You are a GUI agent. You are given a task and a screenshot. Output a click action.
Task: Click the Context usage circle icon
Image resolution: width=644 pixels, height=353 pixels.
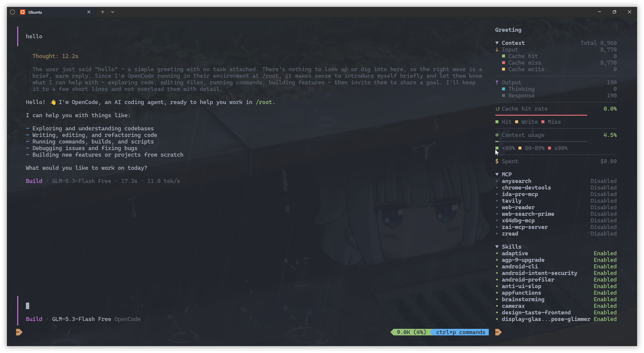[497, 135]
